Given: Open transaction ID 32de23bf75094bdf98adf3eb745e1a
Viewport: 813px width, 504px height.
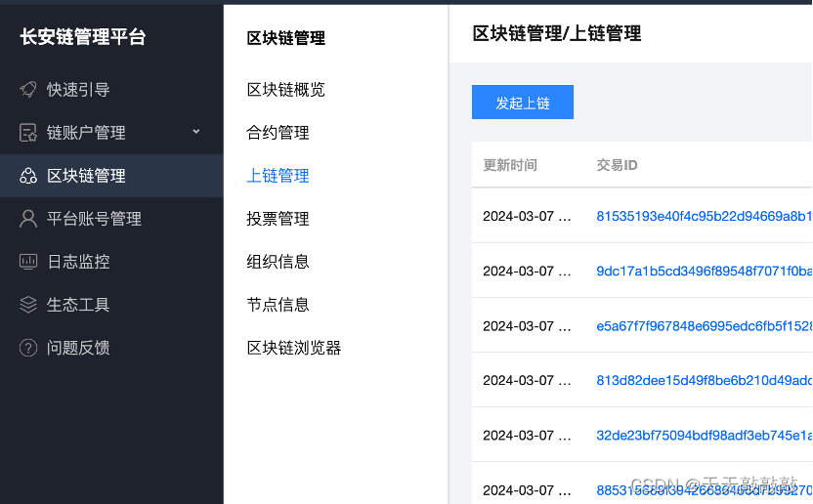Looking at the screenshot, I should (x=705, y=436).
